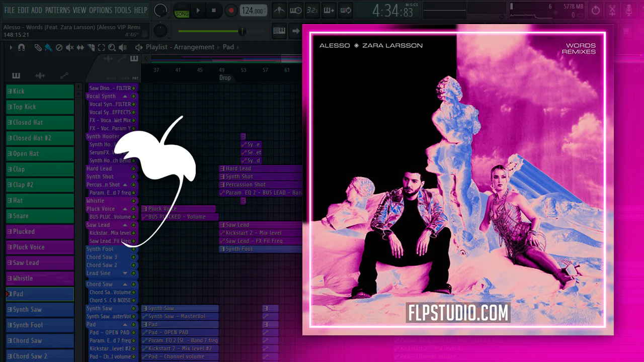Viewport: 644px width, 362px height.
Task: Mute the Chord Saw 3 track
Action: click(x=133, y=257)
